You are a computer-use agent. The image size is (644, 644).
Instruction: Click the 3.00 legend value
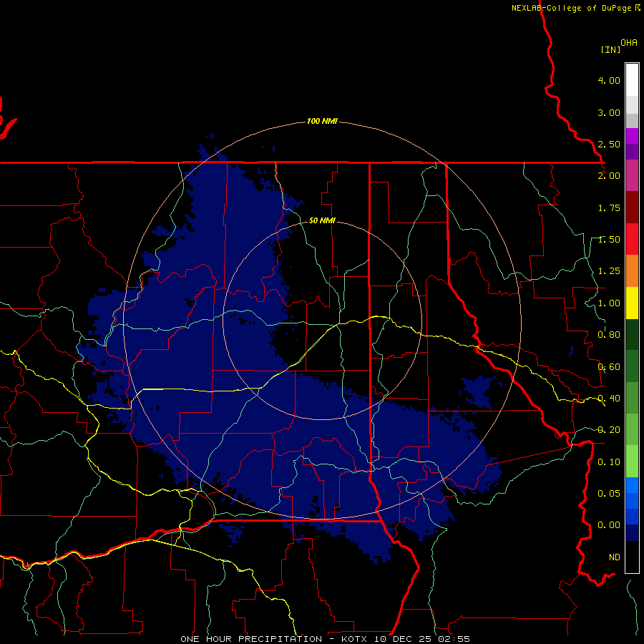[609, 112]
